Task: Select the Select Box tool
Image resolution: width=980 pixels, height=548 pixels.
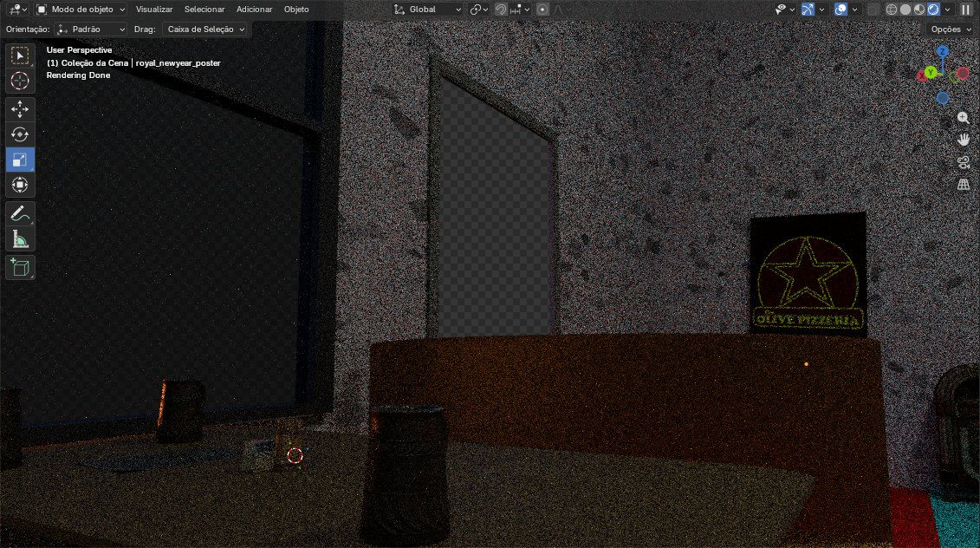Action: pyautogui.click(x=20, y=55)
